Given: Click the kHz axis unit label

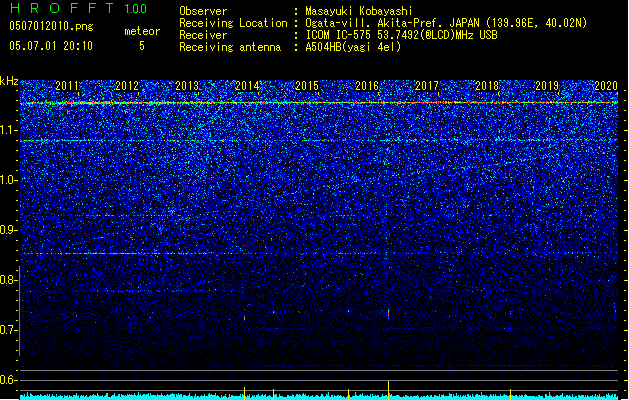Looking at the screenshot, I should [x=9, y=81].
